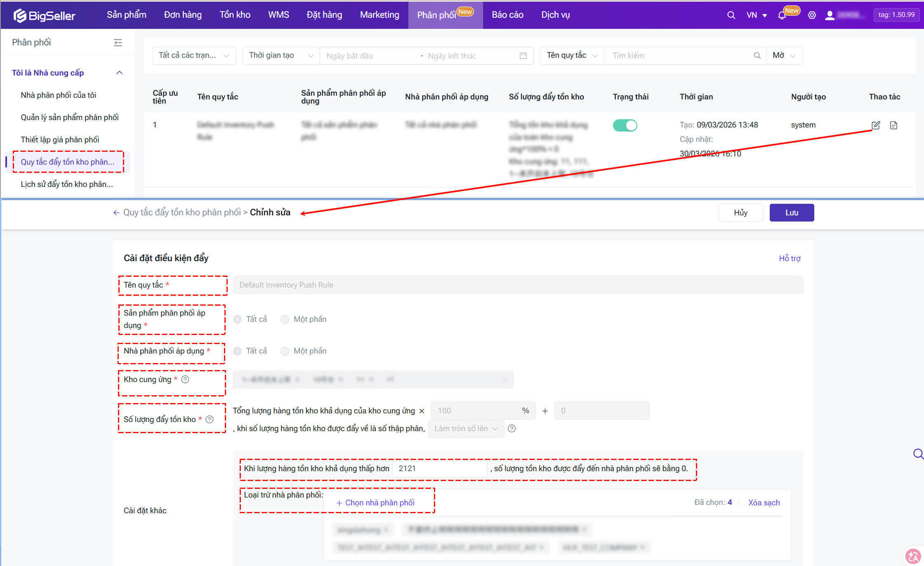Open the Tồn kho menu
The width and height of the screenshot is (924, 566).
point(235,15)
